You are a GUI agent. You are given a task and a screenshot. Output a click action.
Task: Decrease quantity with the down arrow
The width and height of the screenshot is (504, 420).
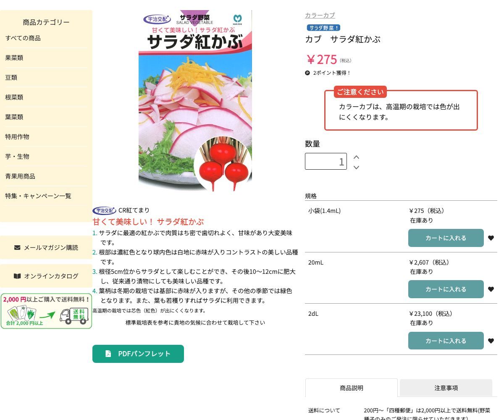pyautogui.click(x=356, y=167)
